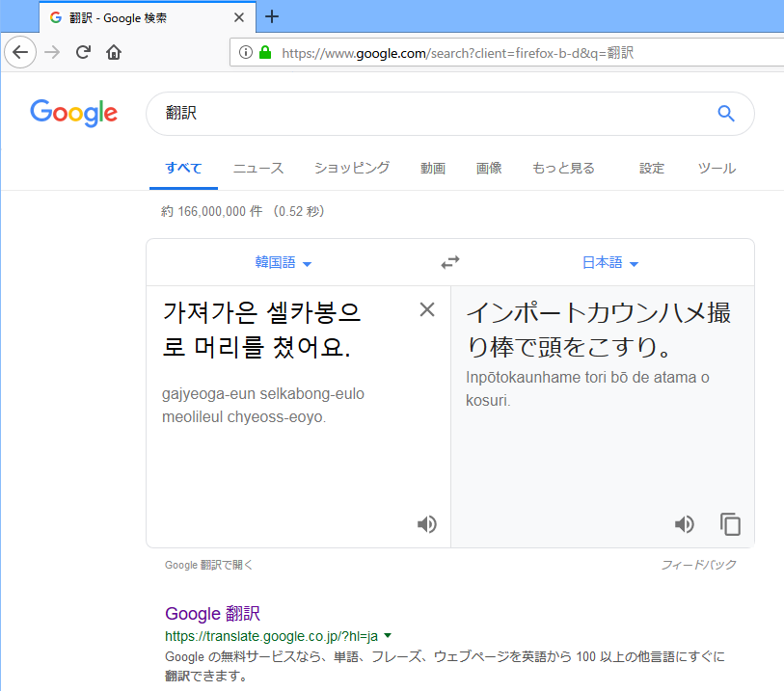
Task: Expand the arrow beside translate.google.co.jp URL
Action: click(388, 635)
